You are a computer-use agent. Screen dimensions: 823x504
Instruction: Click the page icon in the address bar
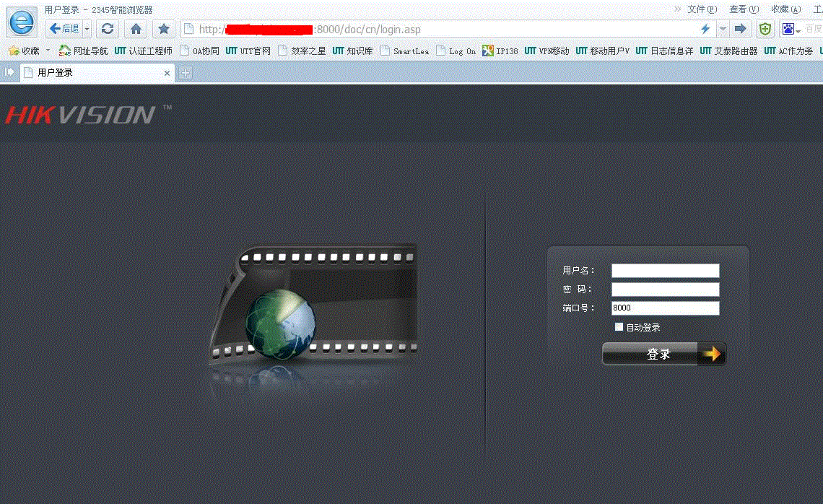tap(189, 30)
